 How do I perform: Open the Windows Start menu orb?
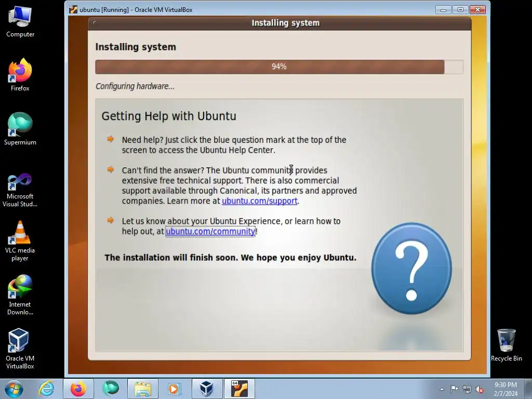[14, 389]
